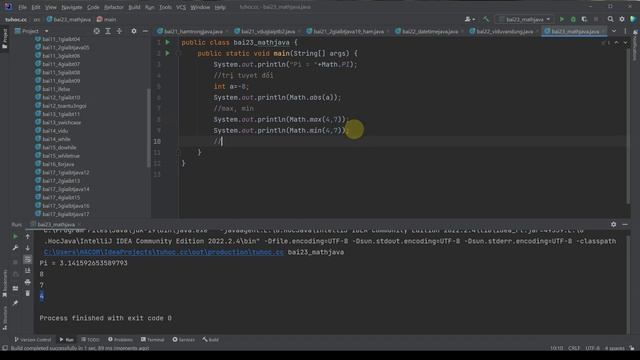Run the bai23_mathjava configuration with the toolbar play icon

[562, 19]
